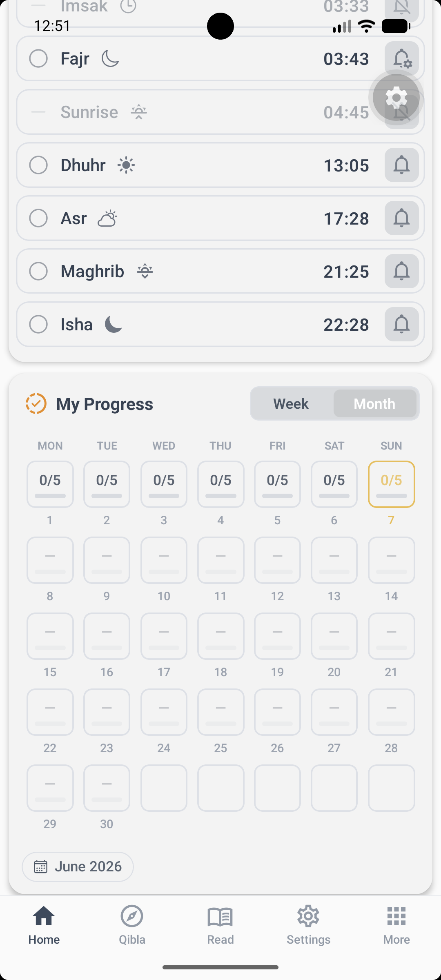Select today's highlighted 0/5 progress for day 7
Viewport: 441px width, 980px height.
tap(391, 484)
